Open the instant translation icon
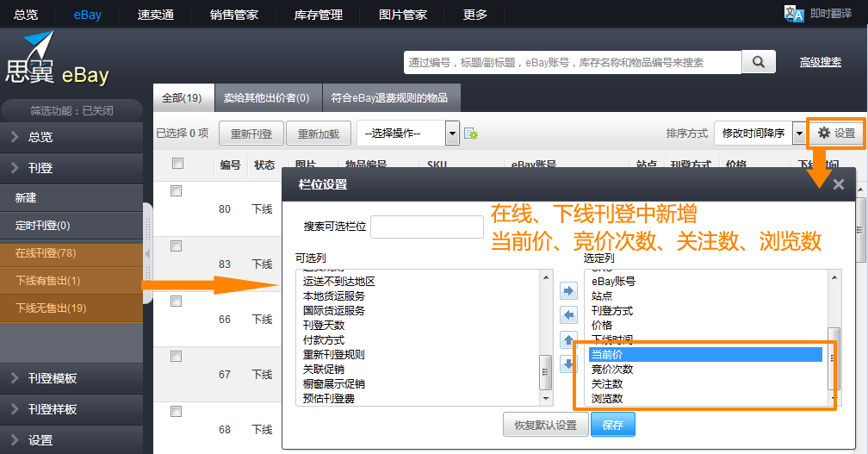 click(794, 14)
